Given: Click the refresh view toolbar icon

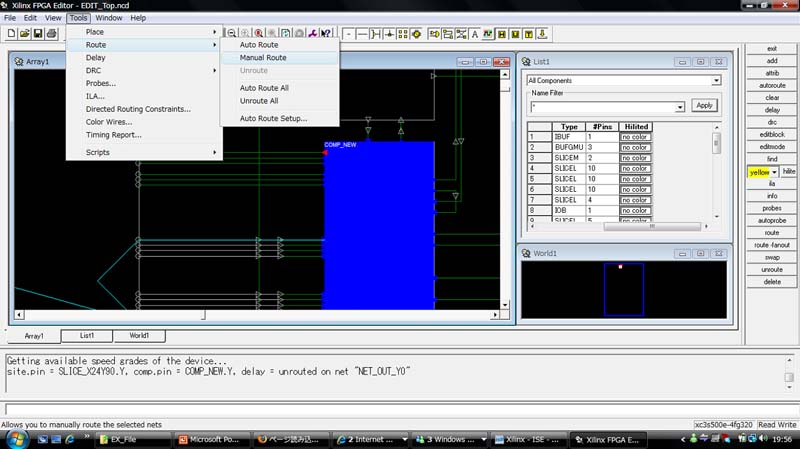Looking at the screenshot, I should point(286,34).
